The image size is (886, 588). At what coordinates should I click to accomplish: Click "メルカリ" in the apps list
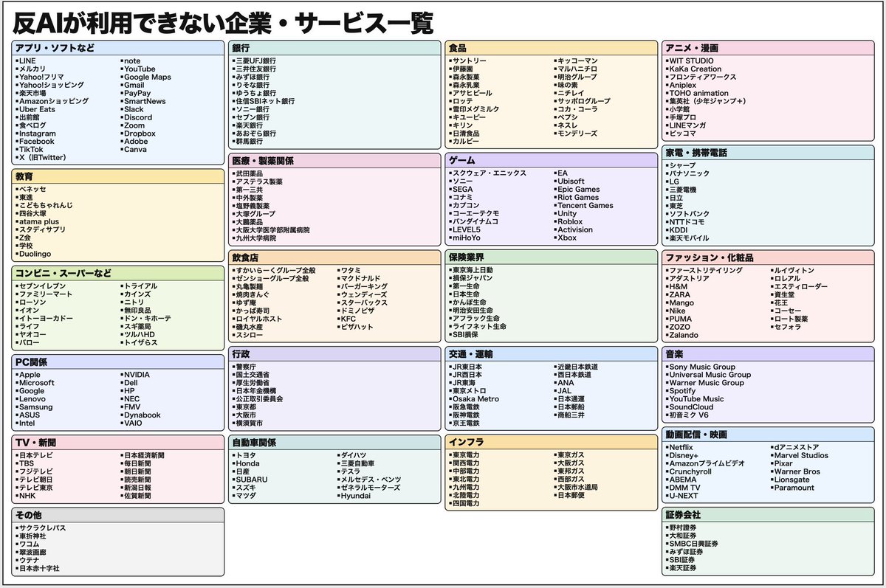tap(32, 69)
